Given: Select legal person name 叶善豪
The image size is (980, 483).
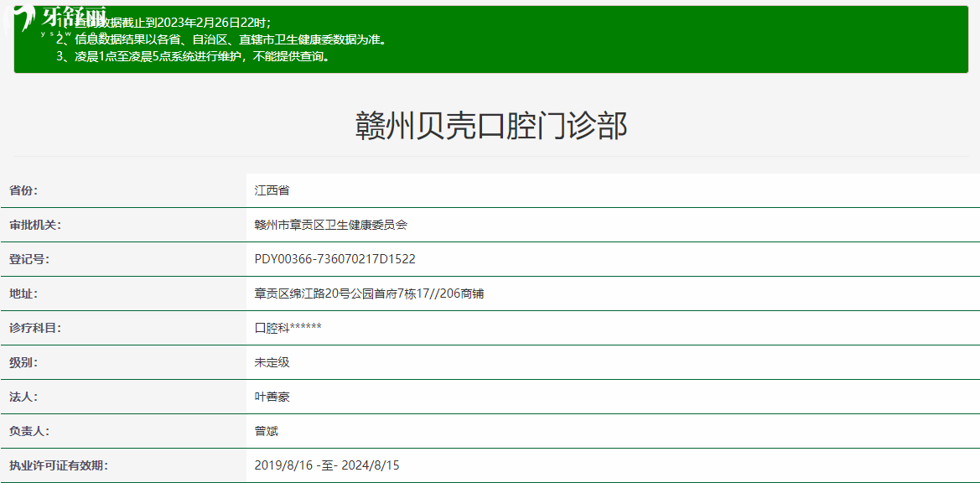Looking at the screenshot, I should [272, 397].
